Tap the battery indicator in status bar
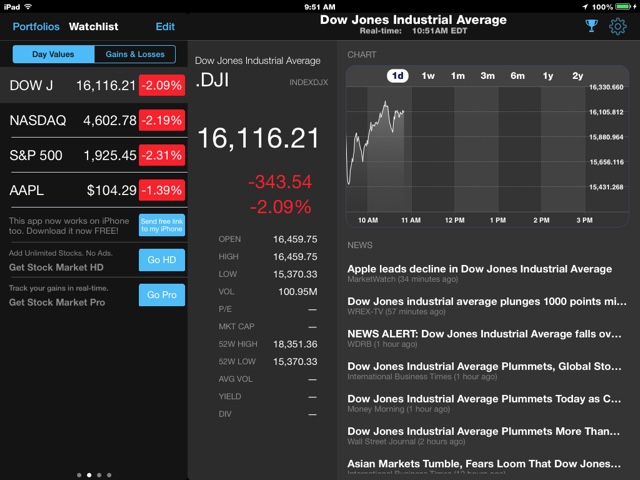The image size is (640, 480). pyautogui.click(x=623, y=7)
